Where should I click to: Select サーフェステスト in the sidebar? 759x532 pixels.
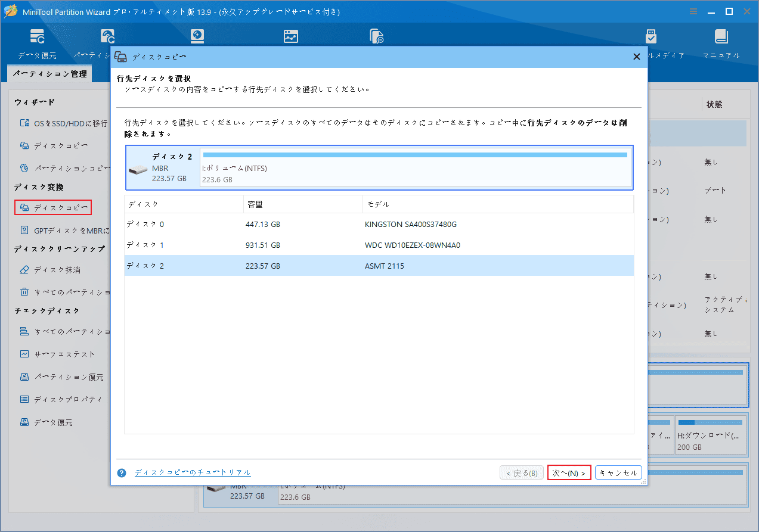(x=64, y=354)
